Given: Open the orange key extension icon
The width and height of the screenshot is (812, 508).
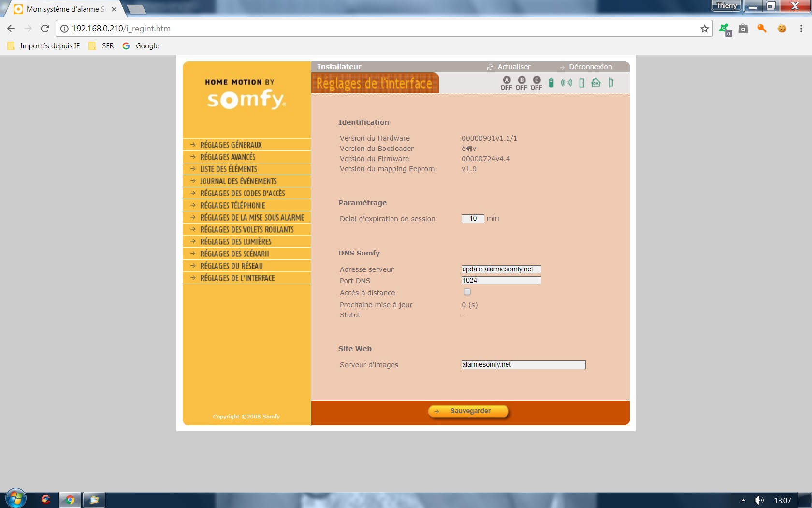Looking at the screenshot, I should pos(762,29).
